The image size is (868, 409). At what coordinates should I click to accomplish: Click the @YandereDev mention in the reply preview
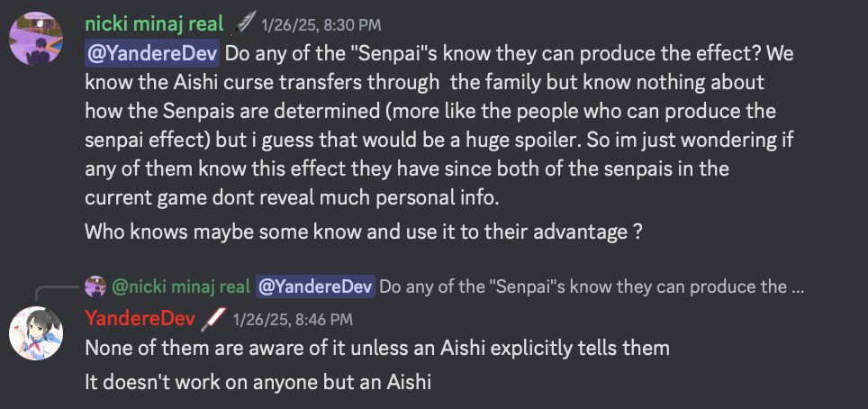click(314, 287)
